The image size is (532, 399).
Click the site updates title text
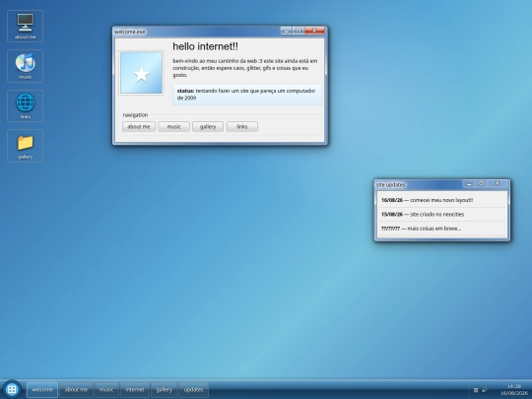[x=390, y=185]
